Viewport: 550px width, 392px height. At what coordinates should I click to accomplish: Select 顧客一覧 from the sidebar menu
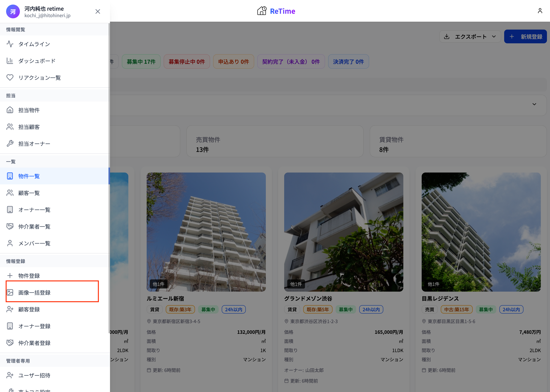point(29,193)
